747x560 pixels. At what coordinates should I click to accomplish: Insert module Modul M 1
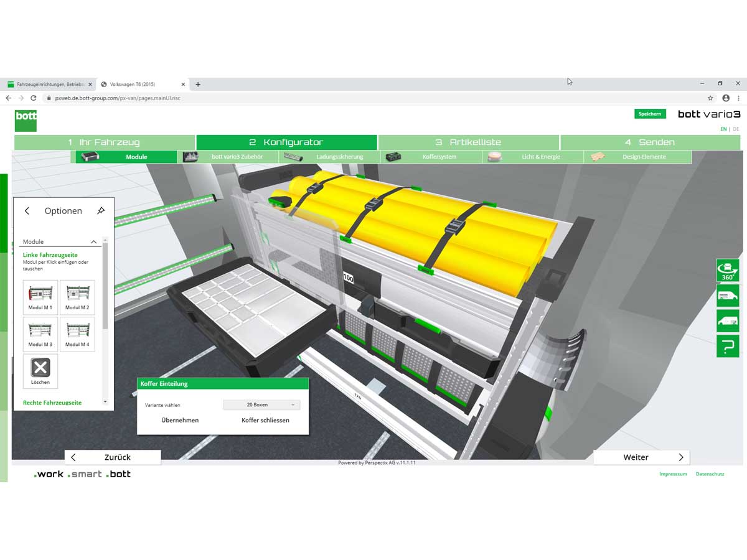(x=40, y=297)
